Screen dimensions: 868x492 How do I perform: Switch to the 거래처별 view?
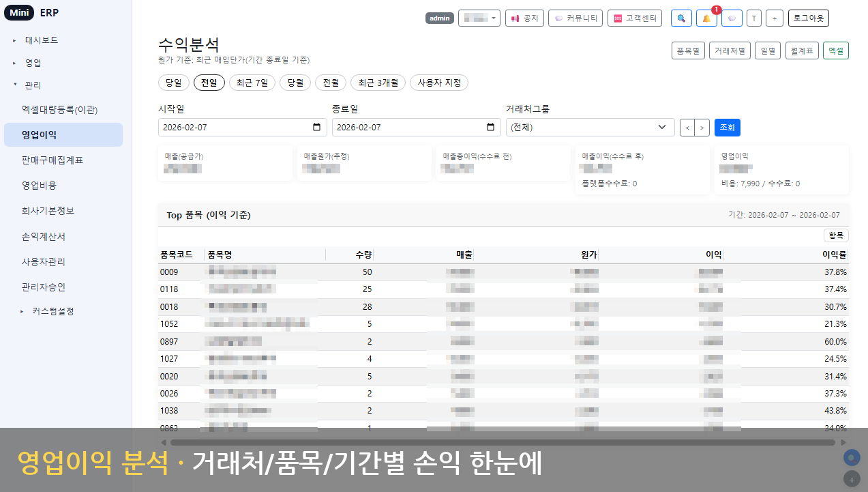pos(730,51)
